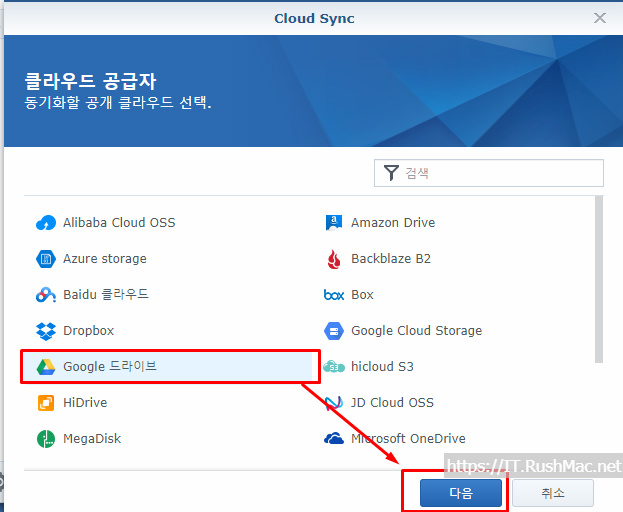Click the Azure storage hexagon icon
Screen dimensions: 623x512
pos(46,259)
